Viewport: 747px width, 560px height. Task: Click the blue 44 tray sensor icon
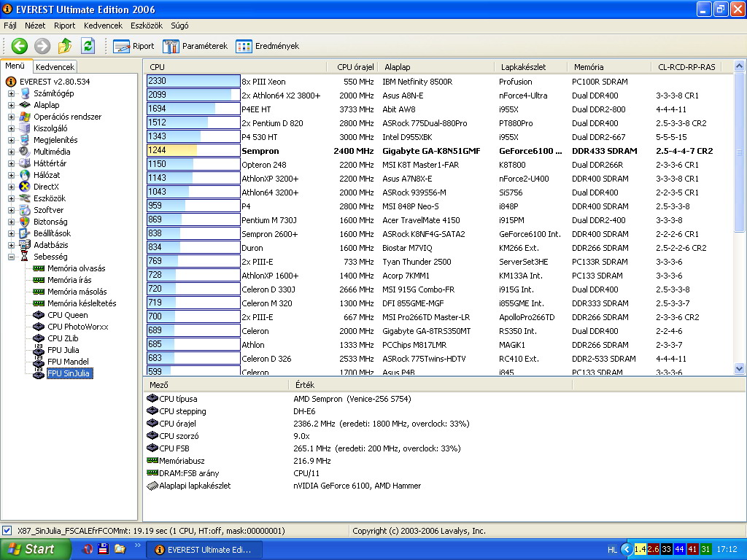coord(679,550)
